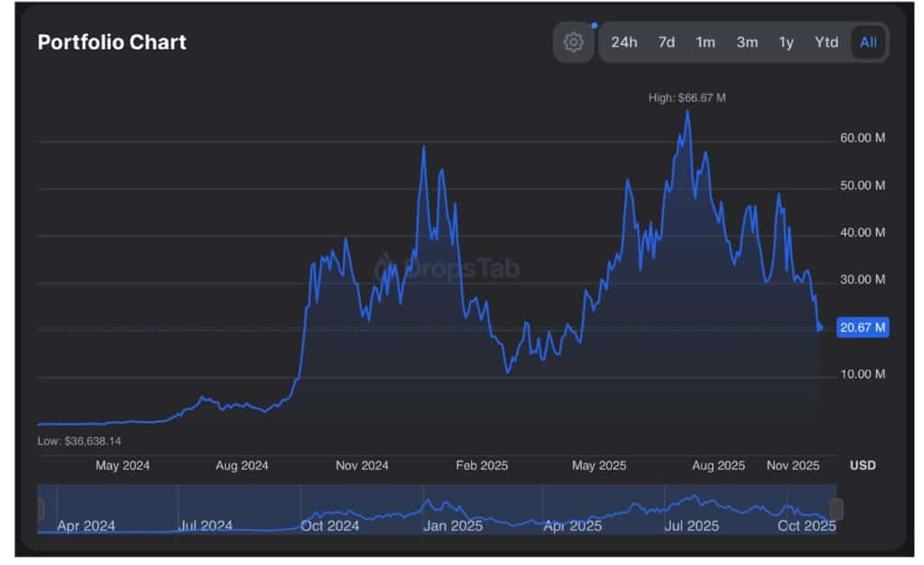Click the DropsTab watermark logo
This screenshot has width=924, height=565.
click(x=447, y=268)
